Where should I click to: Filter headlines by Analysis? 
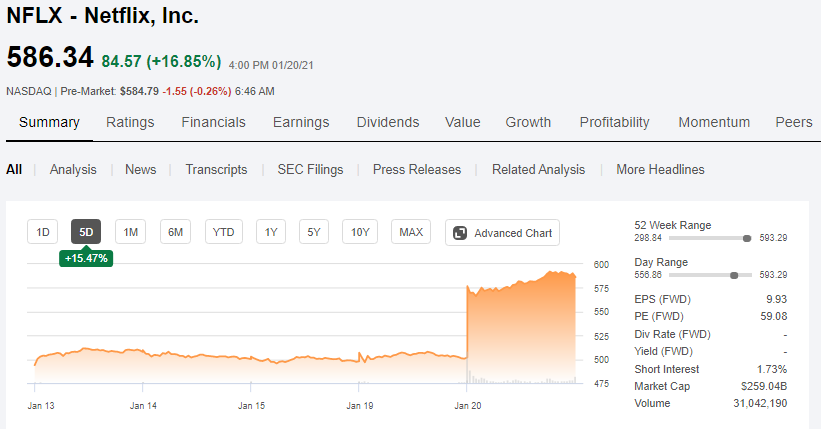(73, 169)
